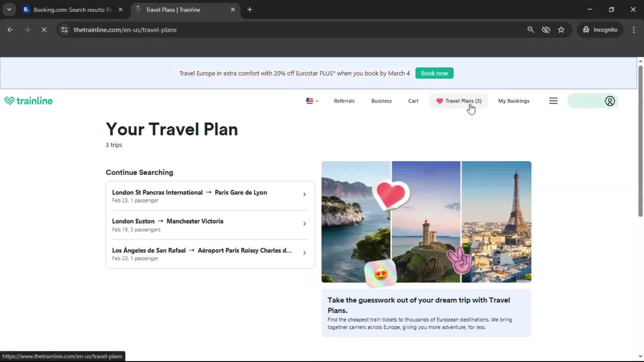This screenshot has width=644, height=362.
Task: Open the My Bookings menu item
Action: (x=514, y=101)
